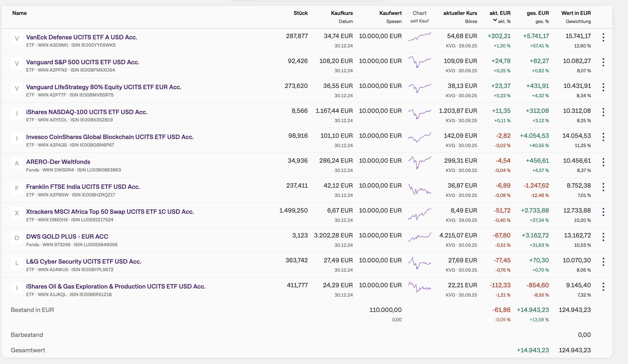628x364 pixels.
Task: Click the F avatar icon beside Franklin FTSE India
Action: click(17, 188)
